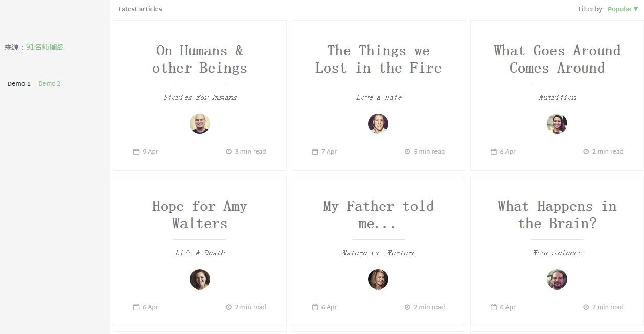The width and height of the screenshot is (644, 334).
Task: Open the Popular filter dropdown
Action: (x=623, y=9)
